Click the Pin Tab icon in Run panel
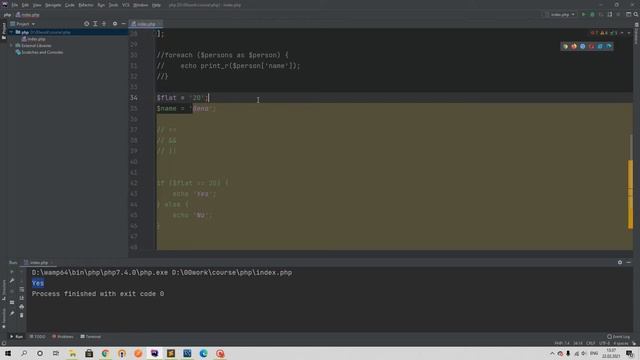 (12, 313)
